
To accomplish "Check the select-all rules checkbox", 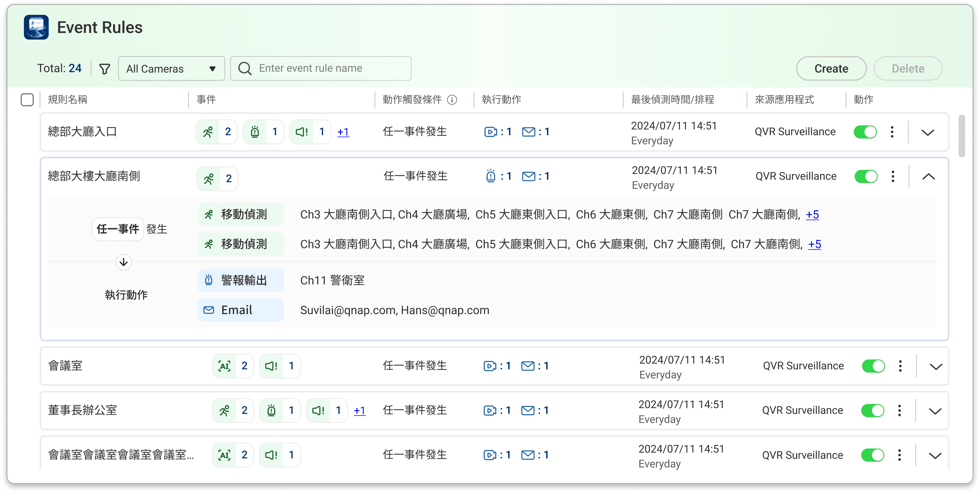I will coord(27,100).
